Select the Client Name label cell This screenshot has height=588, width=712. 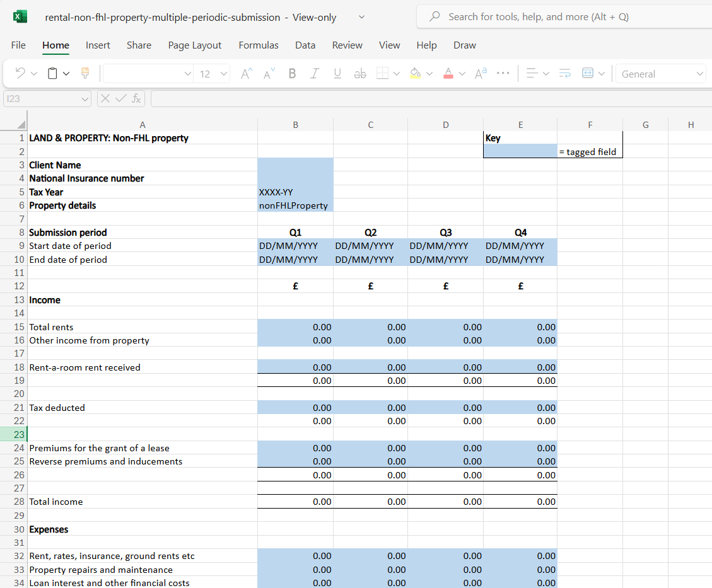pos(142,165)
